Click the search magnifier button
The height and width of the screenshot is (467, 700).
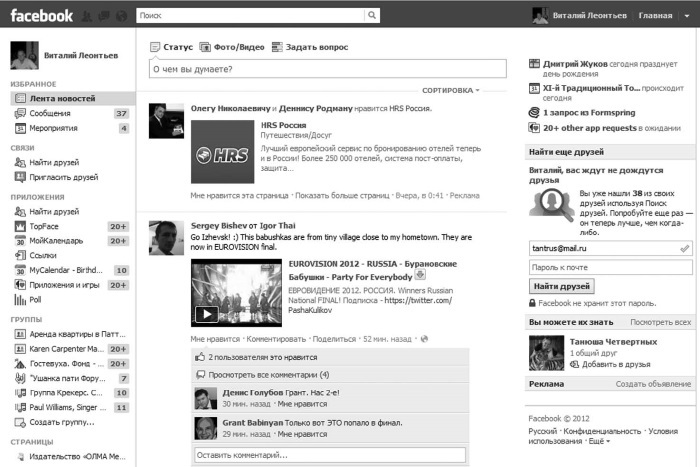coord(372,16)
